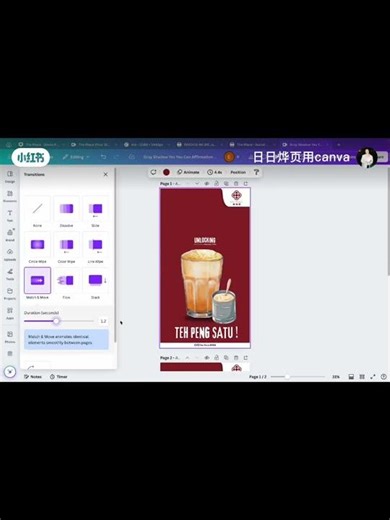Click the Canva assistant round button
This screenshot has height=520, width=390.
click(x=10, y=371)
